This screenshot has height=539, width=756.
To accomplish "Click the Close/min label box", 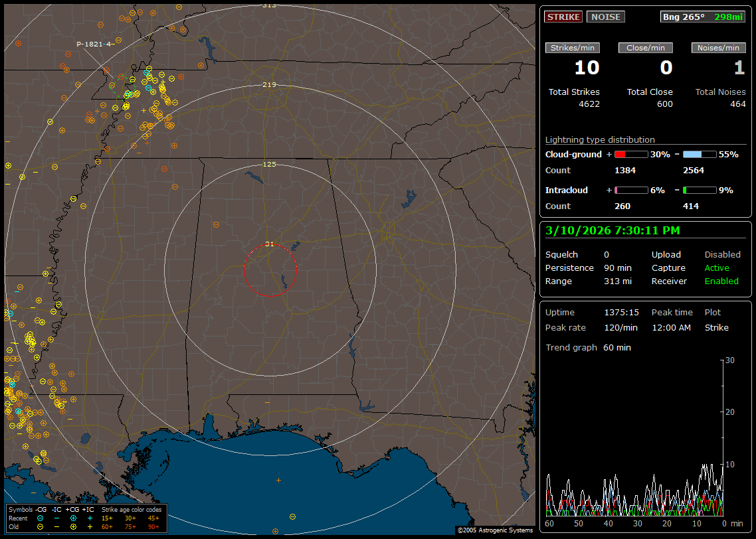I will tap(645, 48).
